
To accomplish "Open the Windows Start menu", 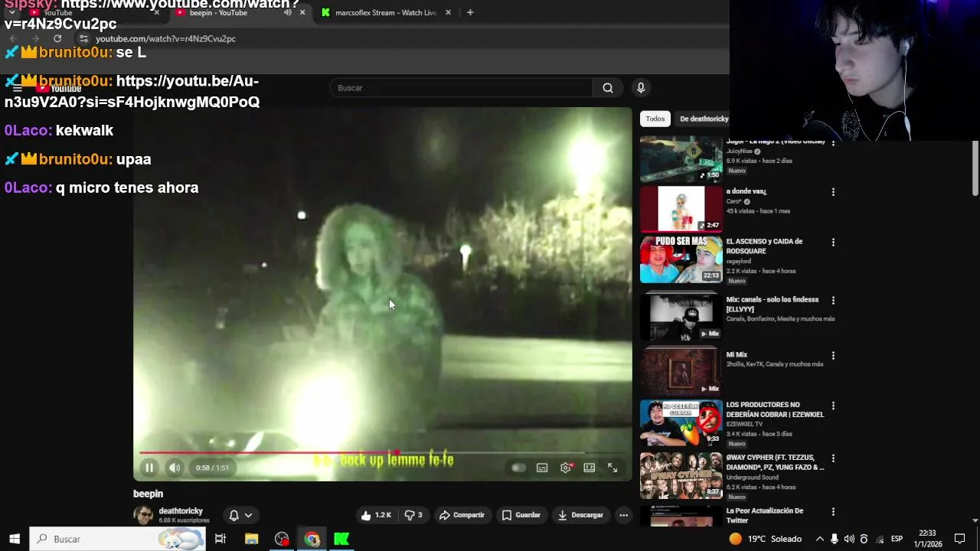I will [x=14, y=539].
